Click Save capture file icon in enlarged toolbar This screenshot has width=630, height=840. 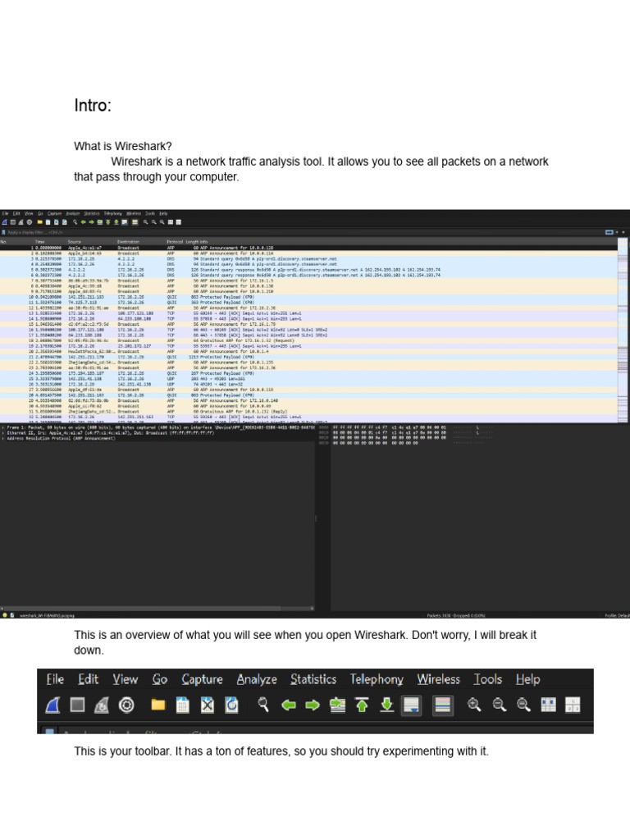pos(183,705)
